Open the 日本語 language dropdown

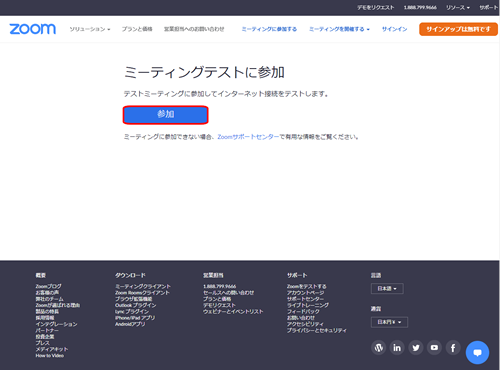387,288
